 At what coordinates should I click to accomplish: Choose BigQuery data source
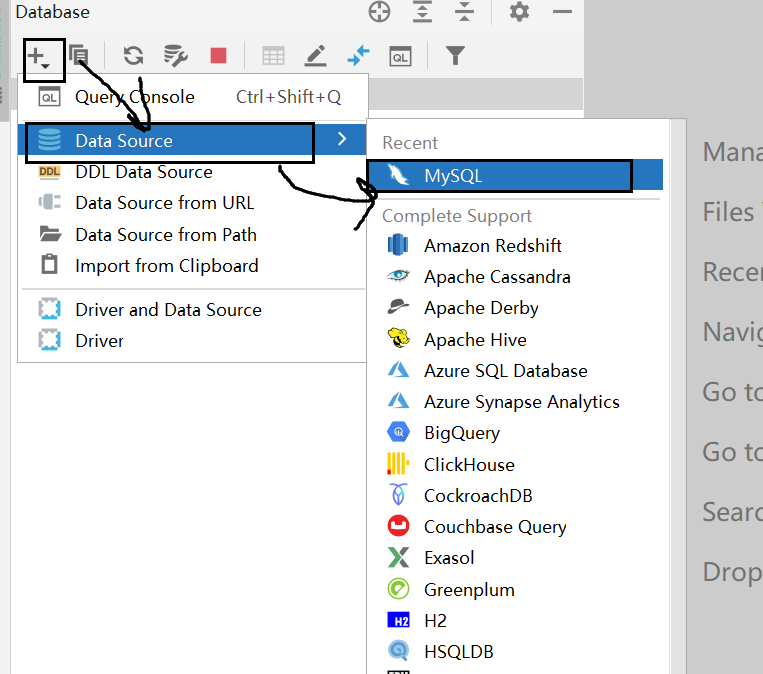[x=515, y=433]
